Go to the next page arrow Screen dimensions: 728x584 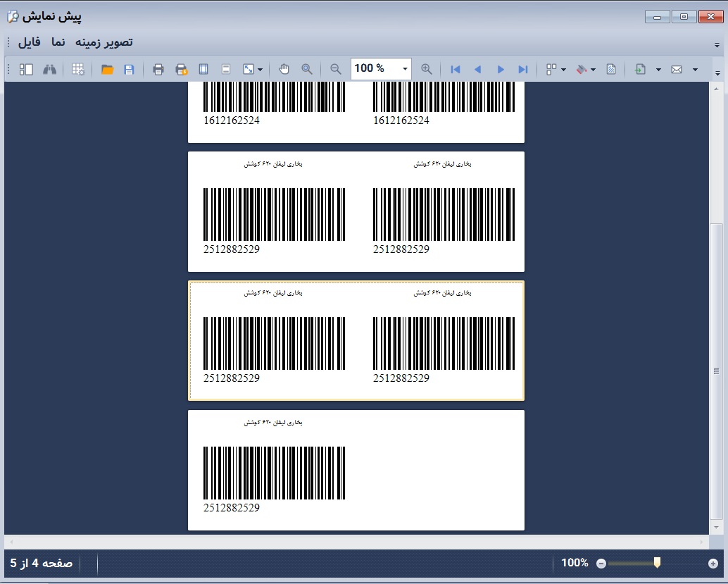tap(501, 69)
